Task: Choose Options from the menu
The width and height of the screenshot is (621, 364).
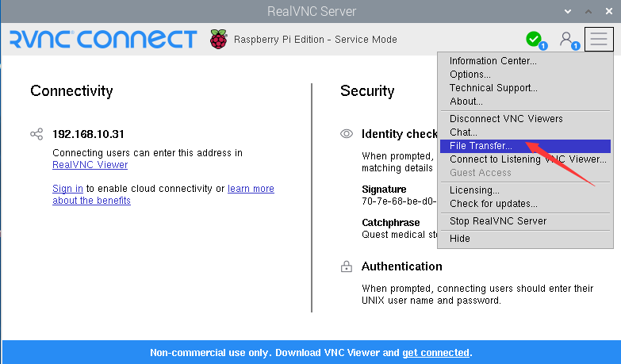Action: [525, 74]
